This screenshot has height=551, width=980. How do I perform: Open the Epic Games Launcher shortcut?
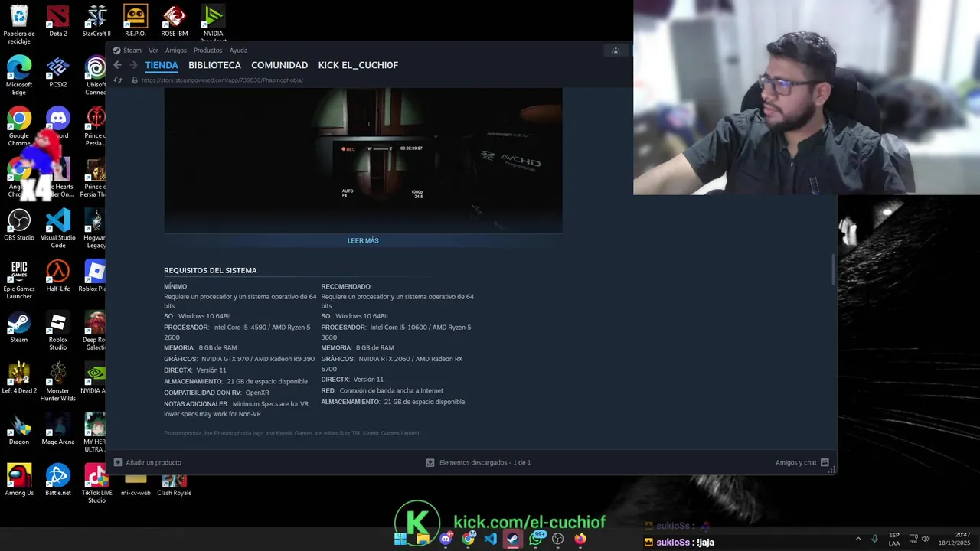19,280
